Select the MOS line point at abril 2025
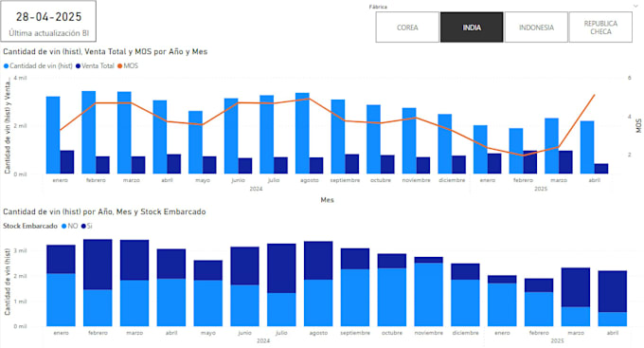This screenshot has width=644, height=348. 594,95
